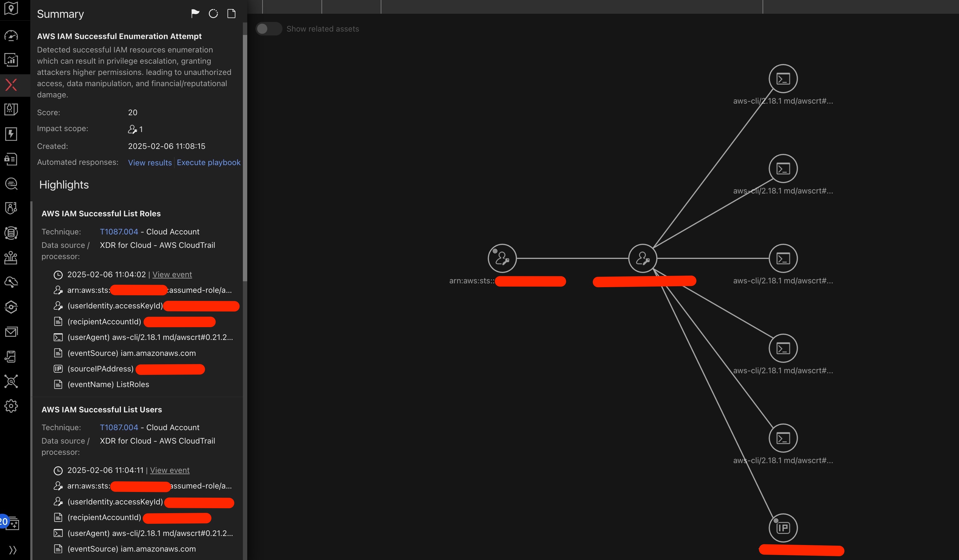The width and height of the screenshot is (959, 560).
Task: Click the document icon in Summary header
Action: [x=231, y=14]
